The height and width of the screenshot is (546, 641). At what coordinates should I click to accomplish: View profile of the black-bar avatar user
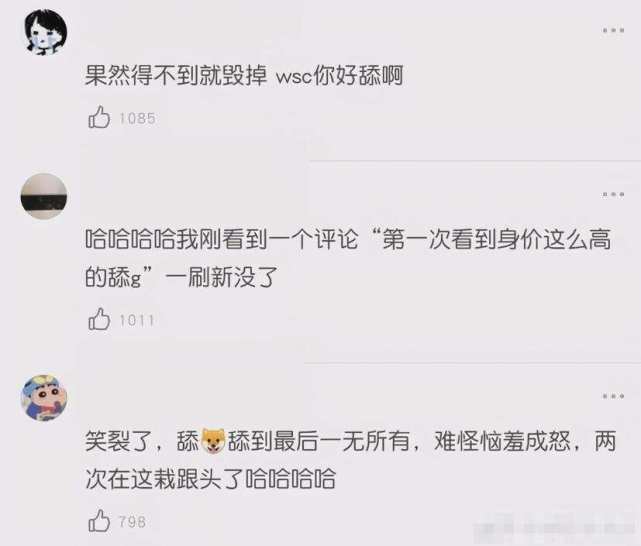pos(44,196)
